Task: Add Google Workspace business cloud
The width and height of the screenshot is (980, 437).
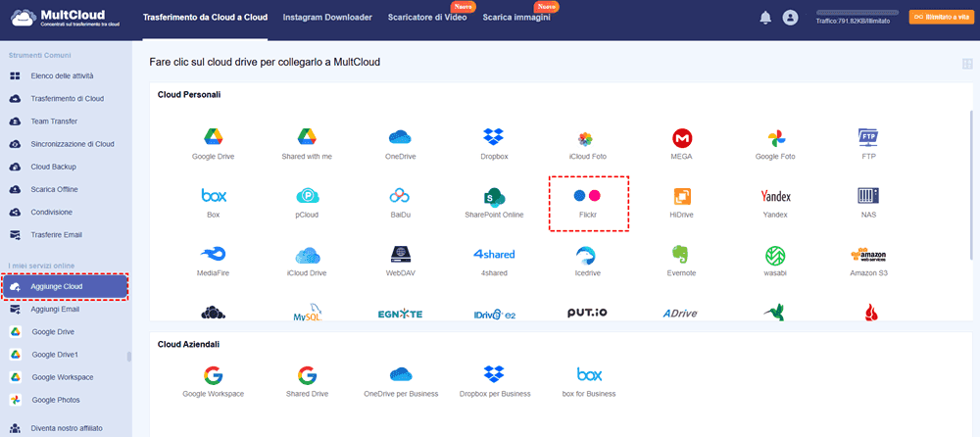Action: (x=213, y=375)
